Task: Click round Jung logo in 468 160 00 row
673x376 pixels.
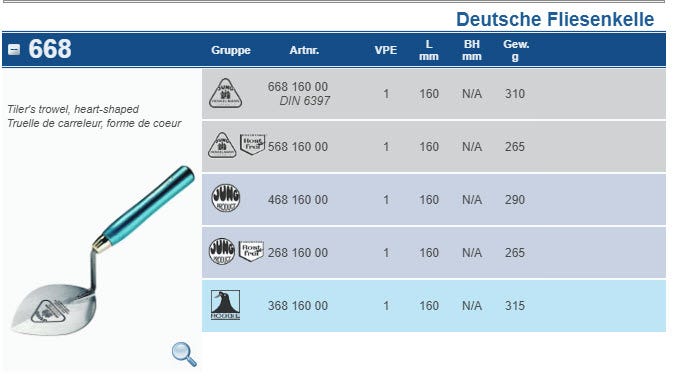Action: 226,198
